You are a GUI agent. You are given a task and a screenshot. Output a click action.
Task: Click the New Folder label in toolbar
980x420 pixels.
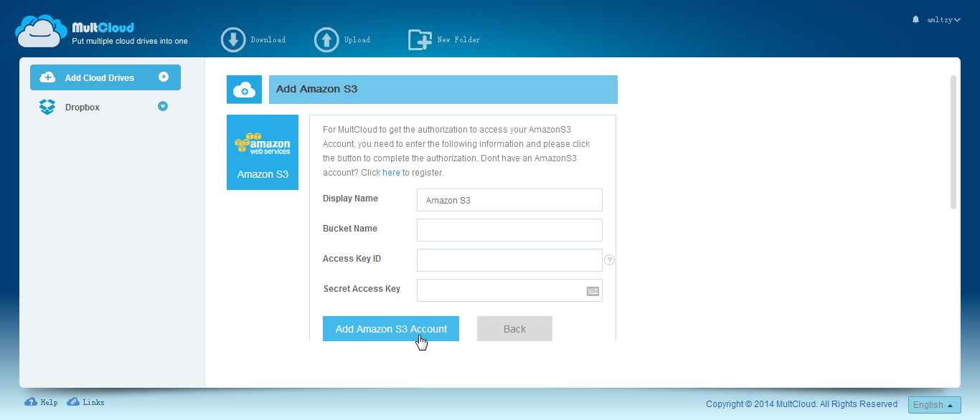tap(459, 40)
